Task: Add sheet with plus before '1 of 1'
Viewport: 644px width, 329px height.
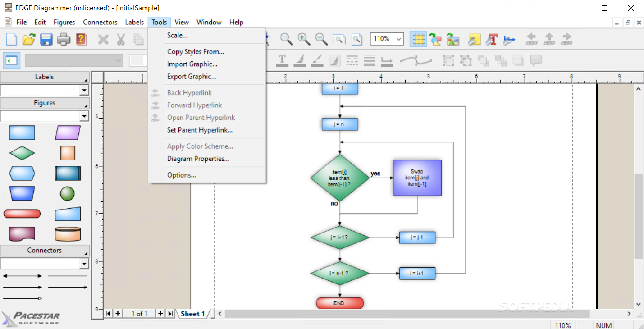Action: 118,314
